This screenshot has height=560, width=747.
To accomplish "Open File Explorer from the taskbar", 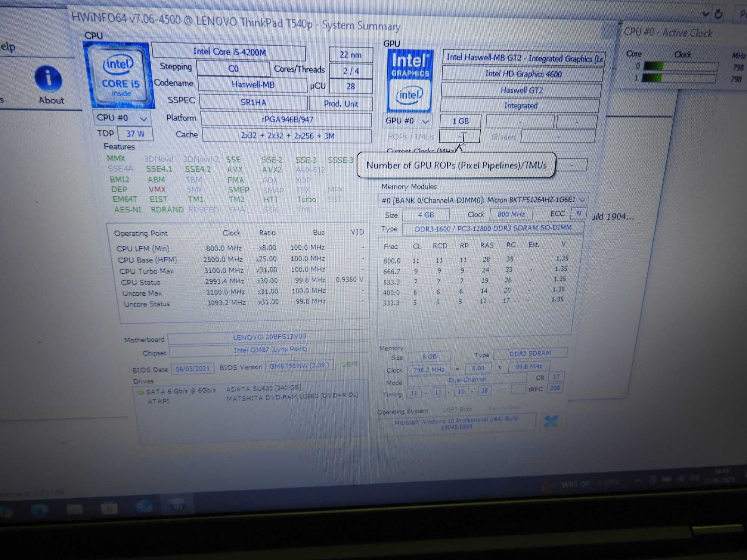I will [74, 508].
